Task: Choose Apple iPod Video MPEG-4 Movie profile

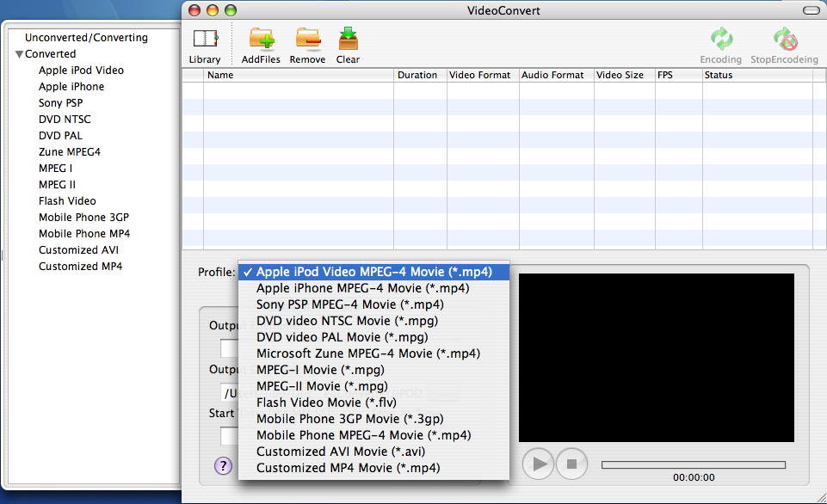Action: click(374, 272)
